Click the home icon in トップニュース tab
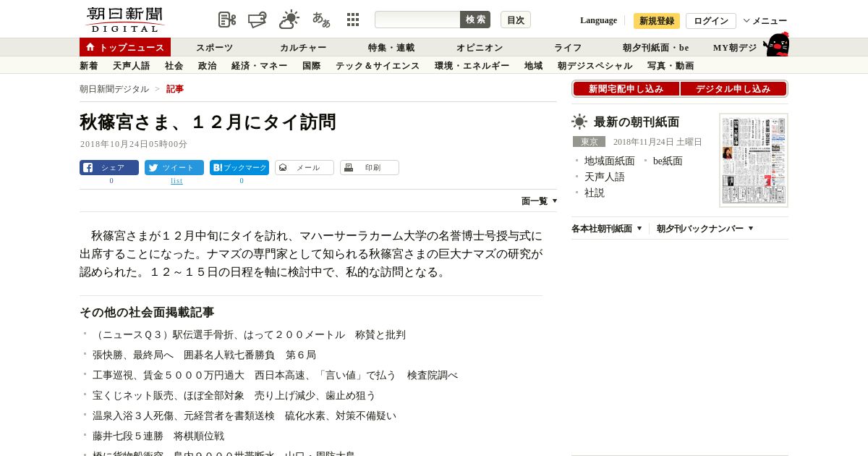Viewport: 868px width, 456px height. tap(90, 47)
